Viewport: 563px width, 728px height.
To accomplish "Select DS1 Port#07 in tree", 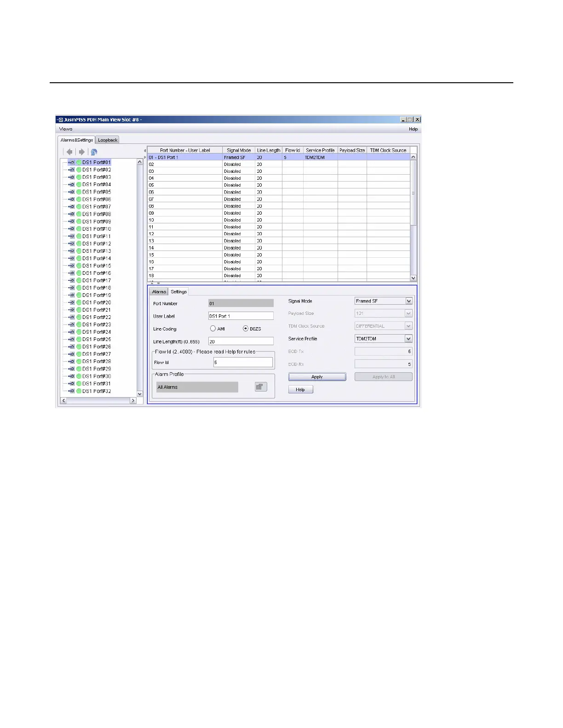I will pos(97,206).
